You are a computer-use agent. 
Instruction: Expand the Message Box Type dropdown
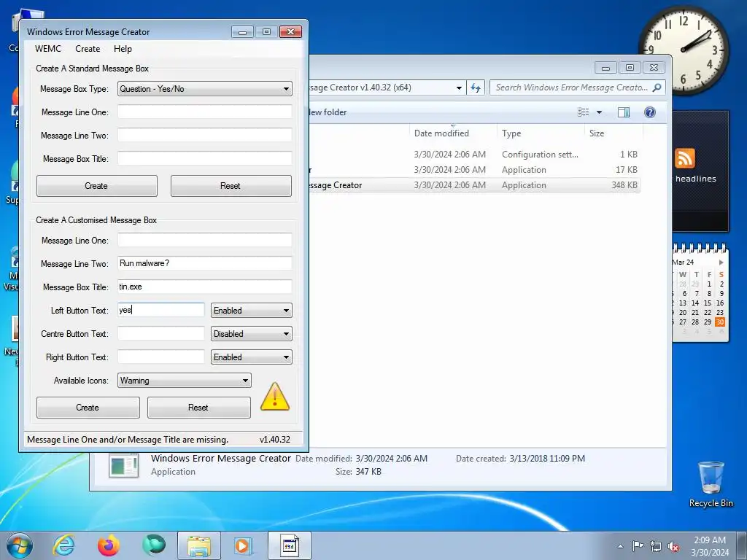pyautogui.click(x=205, y=88)
